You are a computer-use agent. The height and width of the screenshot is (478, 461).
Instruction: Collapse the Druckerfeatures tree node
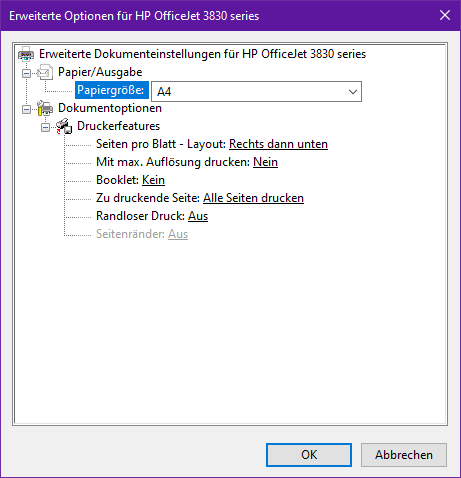pos(45,127)
